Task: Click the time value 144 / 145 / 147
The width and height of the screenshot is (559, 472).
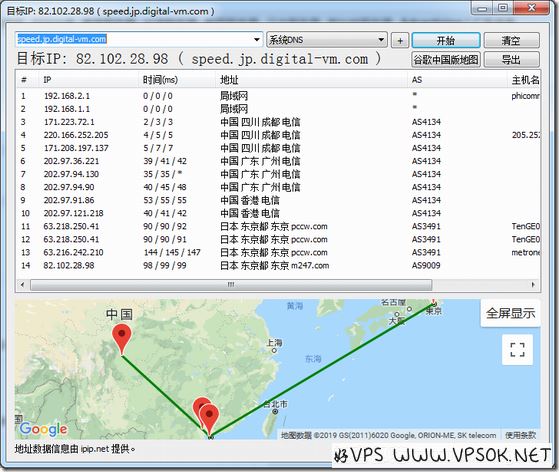Action: pos(172,252)
